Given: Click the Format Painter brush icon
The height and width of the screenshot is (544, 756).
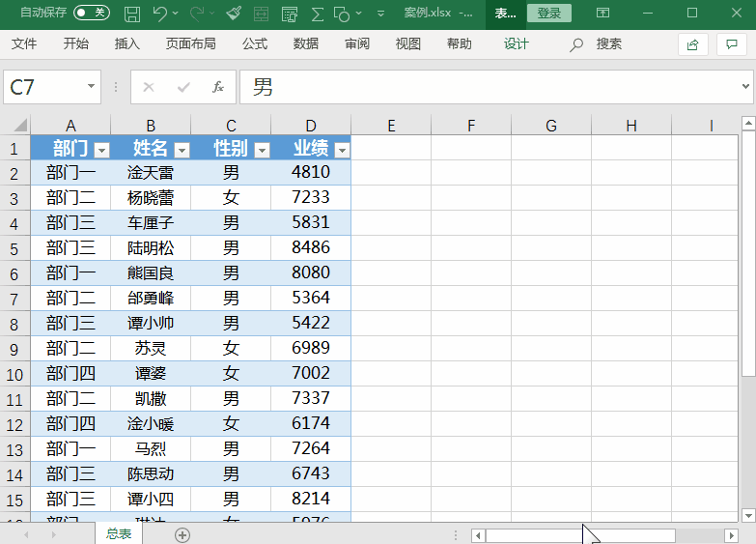Looking at the screenshot, I should (x=234, y=14).
